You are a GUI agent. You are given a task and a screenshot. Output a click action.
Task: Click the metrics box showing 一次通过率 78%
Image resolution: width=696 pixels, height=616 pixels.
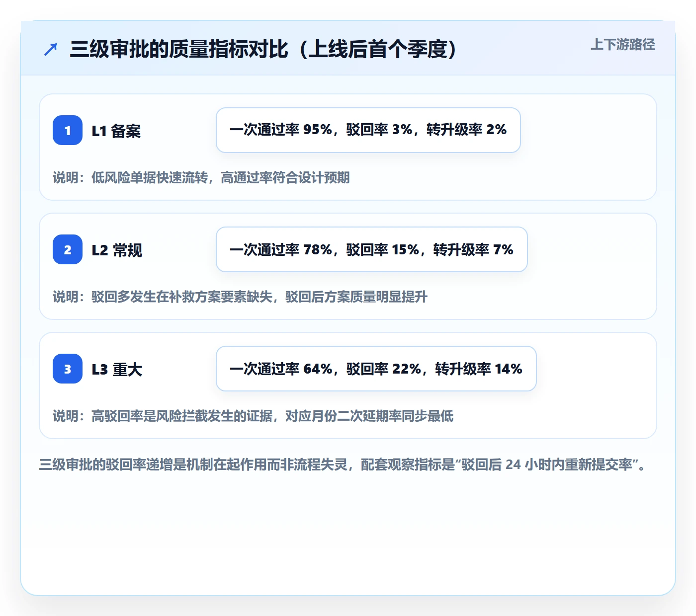[372, 249]
